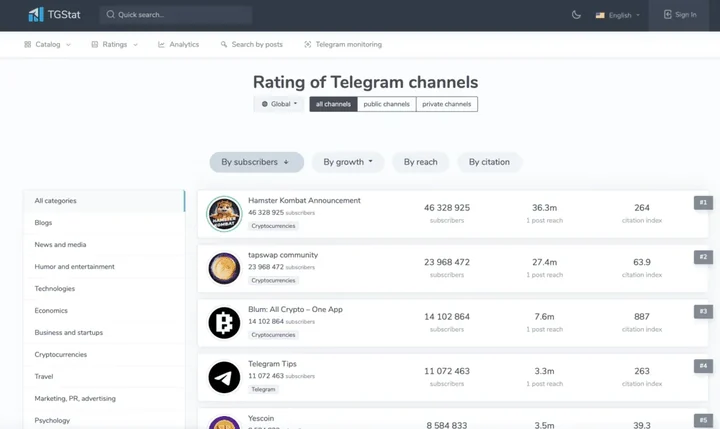Select Business and startups category
Screen dimensions: 720x429
click(104, 333)
